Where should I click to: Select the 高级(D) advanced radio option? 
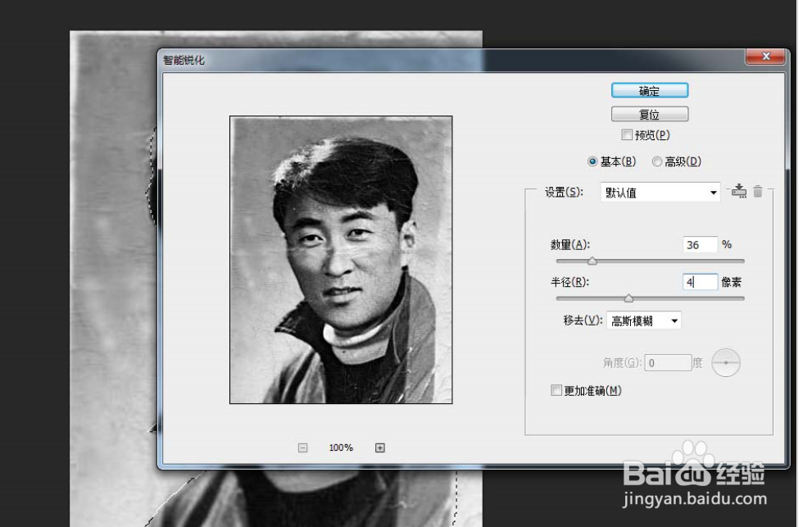click(x=656, y=161)
